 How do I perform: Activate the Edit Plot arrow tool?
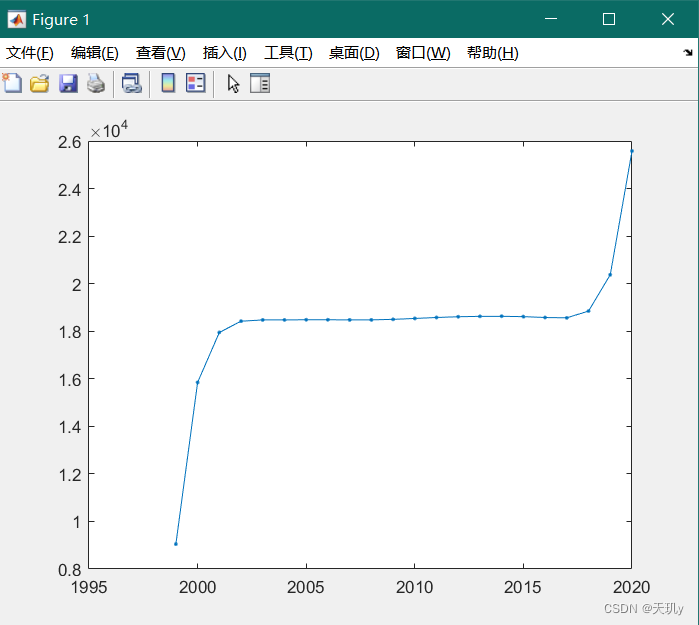pos(233,83)
